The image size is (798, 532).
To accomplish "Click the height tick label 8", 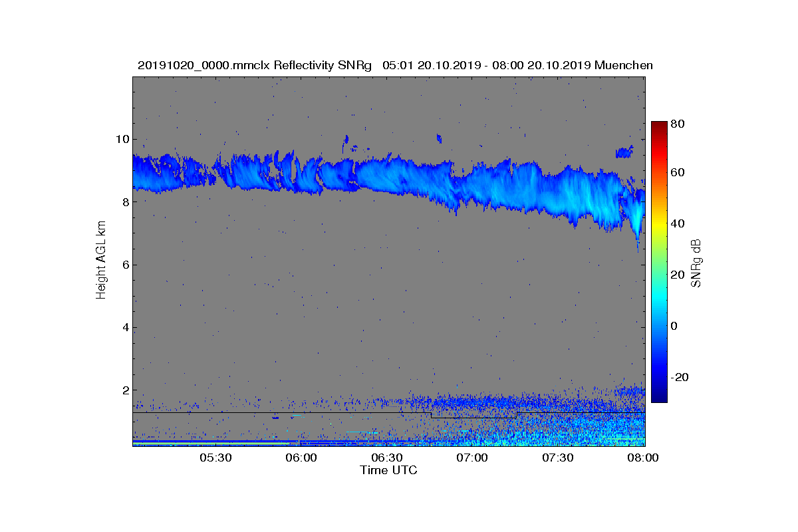I will click(124, 201).
